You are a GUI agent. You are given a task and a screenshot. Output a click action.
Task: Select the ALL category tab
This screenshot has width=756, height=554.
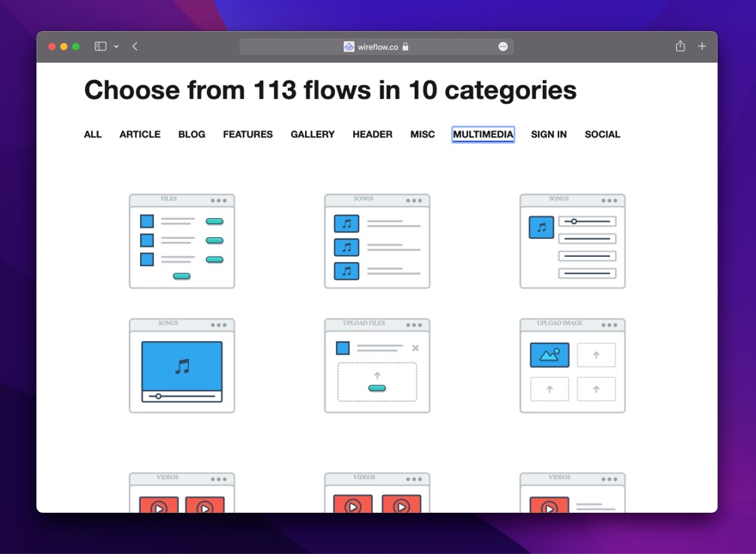93,135
